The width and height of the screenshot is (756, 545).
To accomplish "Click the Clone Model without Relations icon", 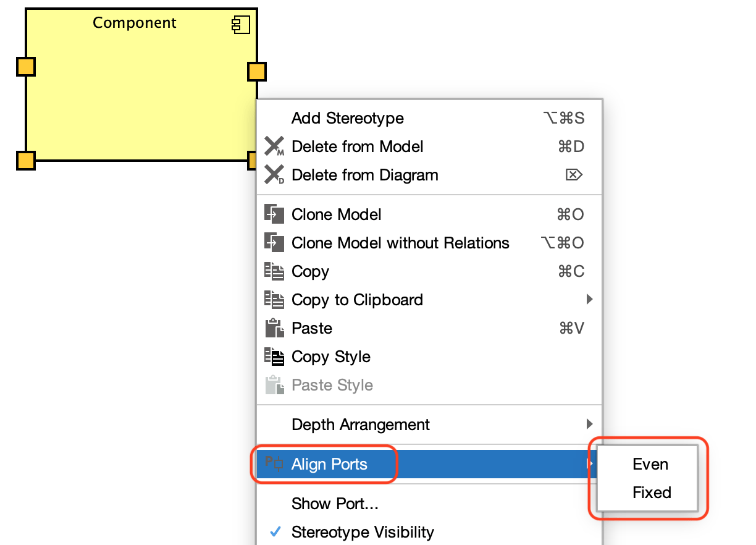I will (274, 243).
